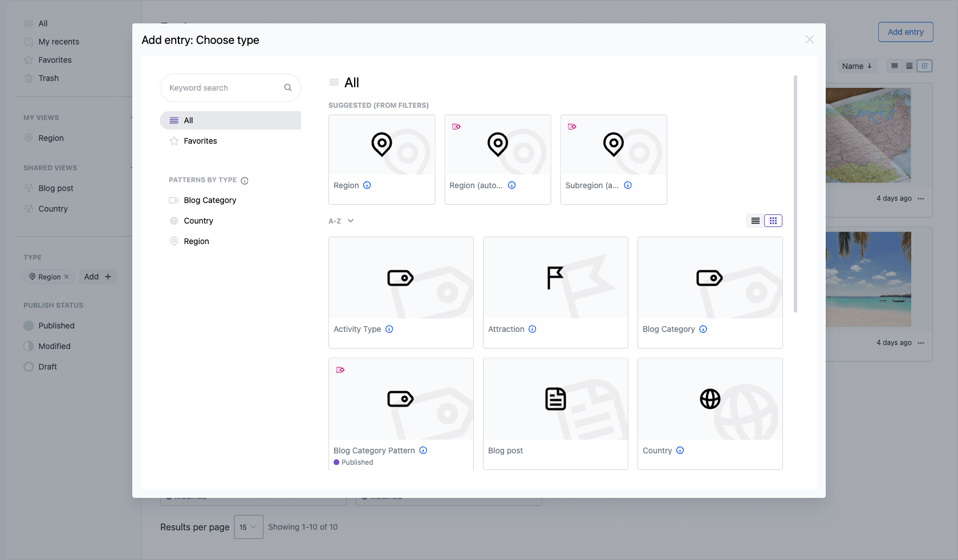Remove the Region type filter chip
The width and height of the screenshot is (958, 560).
click(x=66, y=277)
